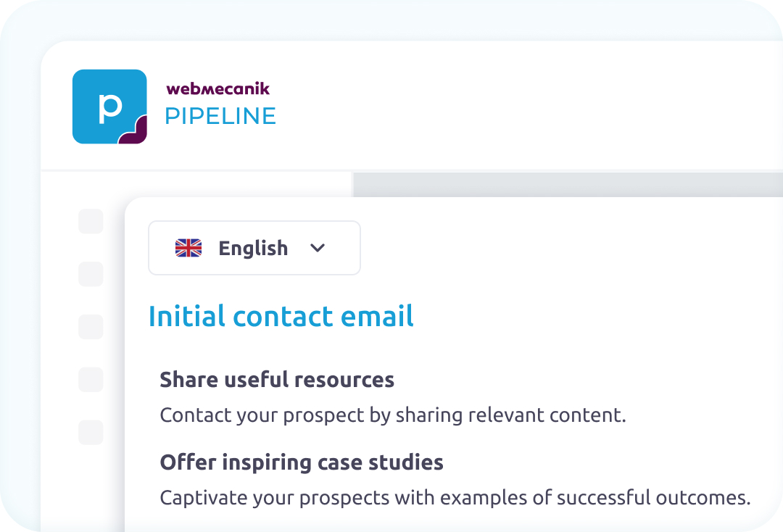Select the first sidebar placeholder icon
Viewport: 783px width, 532px height.
pyautogui.click(x=91, y=222)
